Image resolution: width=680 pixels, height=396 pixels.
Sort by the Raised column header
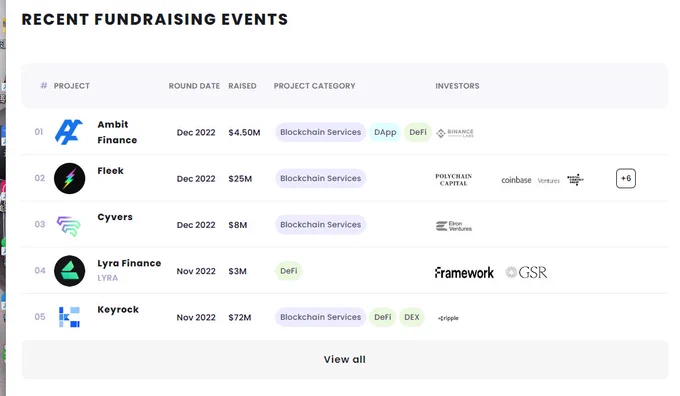click(x=242, y=86)
